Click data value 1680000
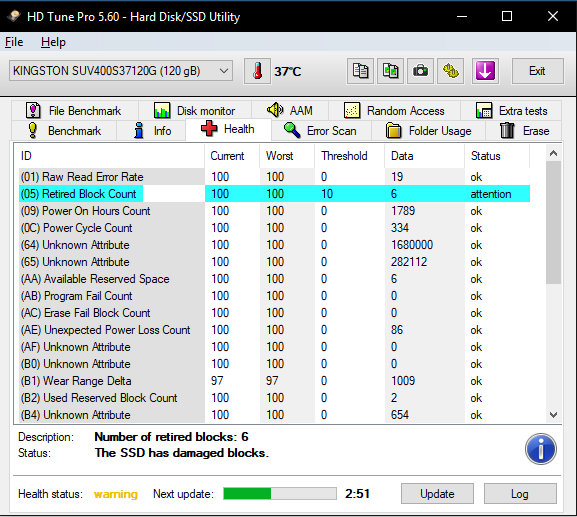The height and width of the screenshot is (517, 577). pyautogui.click(x=412, y=245)
